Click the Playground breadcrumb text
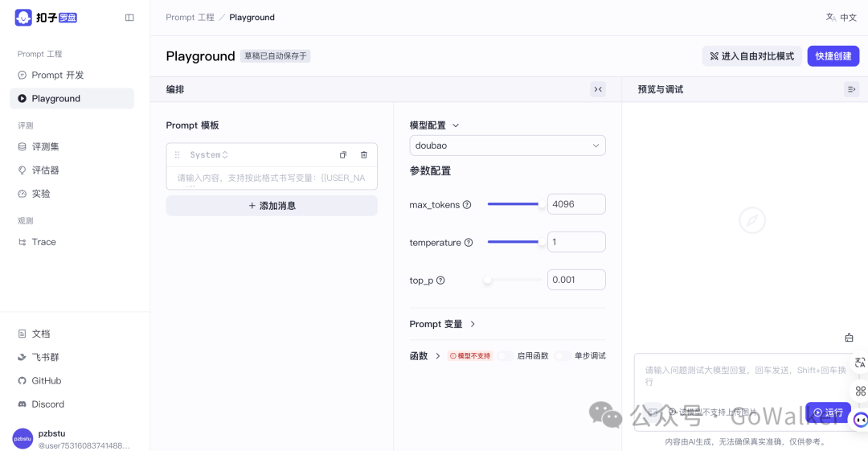 click(252, 17)
